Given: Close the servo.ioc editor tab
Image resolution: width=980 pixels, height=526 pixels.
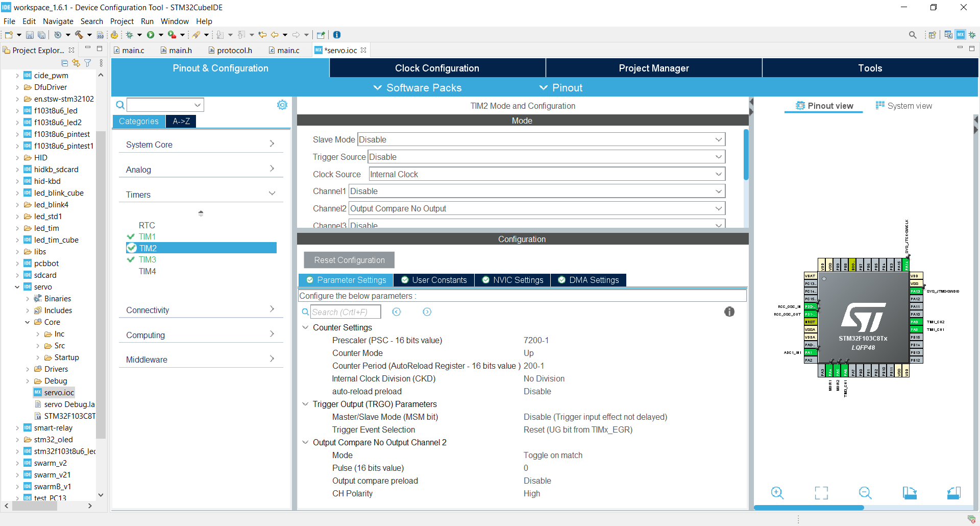Looking at the screenshot, I should (x=363, y=50).
